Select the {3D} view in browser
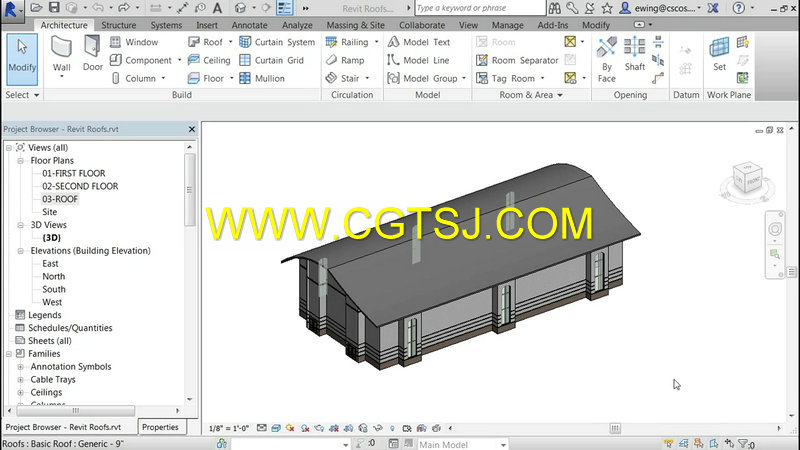This screenshot has height=450, width=800. coord(52,238)
